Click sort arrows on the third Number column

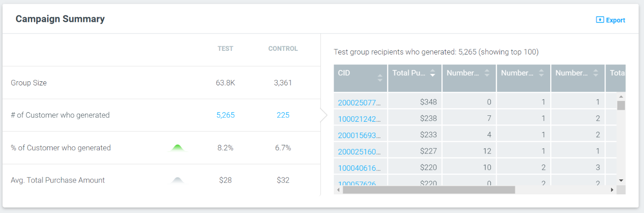click(596, 73)
